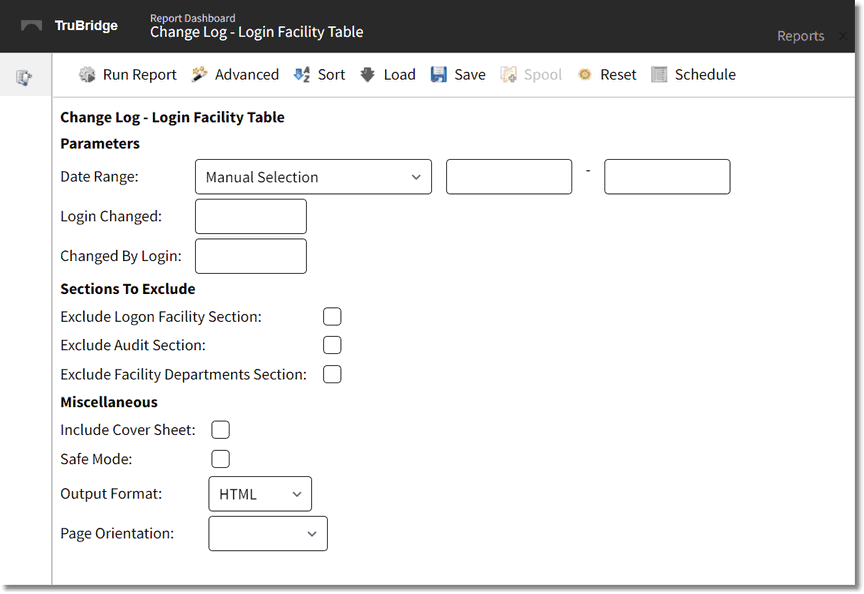Check the Exclude Audit Section box
Screen dimensions: 864x594
pyautogui.click(x=332, y=344)
